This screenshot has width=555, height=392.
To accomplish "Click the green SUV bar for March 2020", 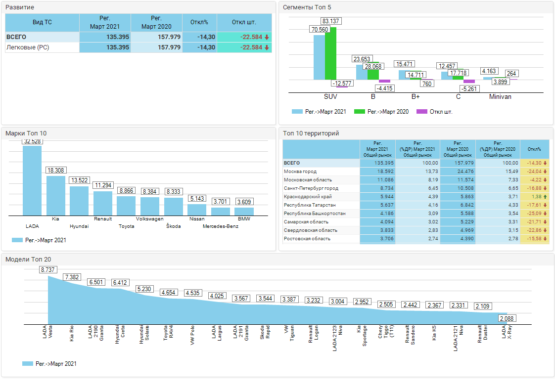I will 330,53.
